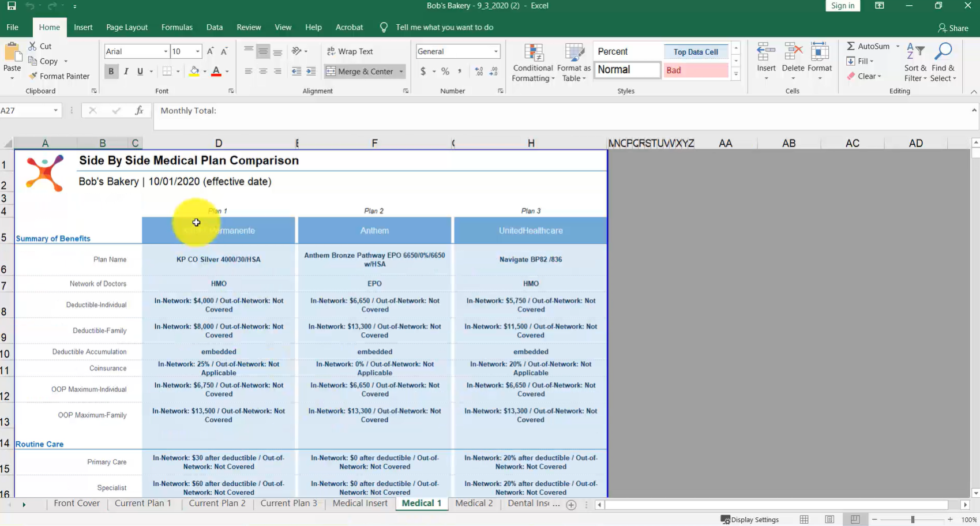
Task: Add a new sheet with plus button
Action: (x=571, y=505)
